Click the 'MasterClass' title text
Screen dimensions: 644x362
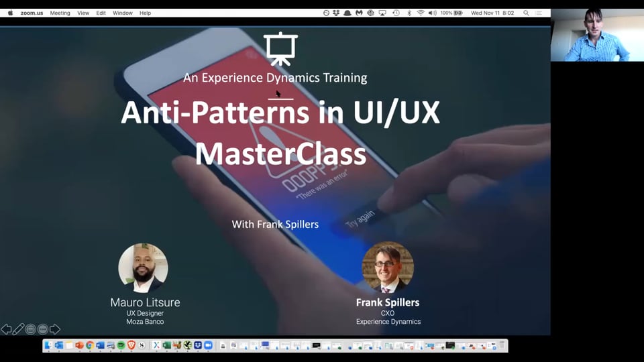coord(280,154)
